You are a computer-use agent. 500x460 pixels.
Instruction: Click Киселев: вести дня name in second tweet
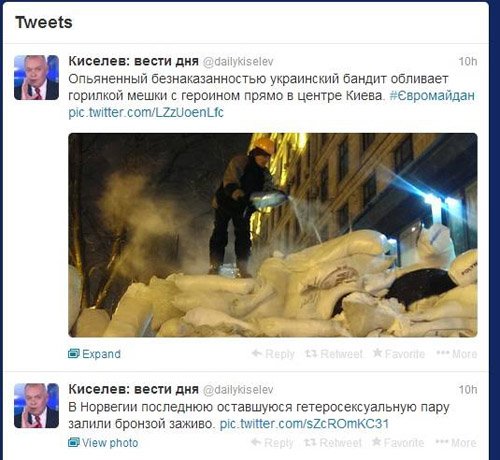(x=133, y=389)
